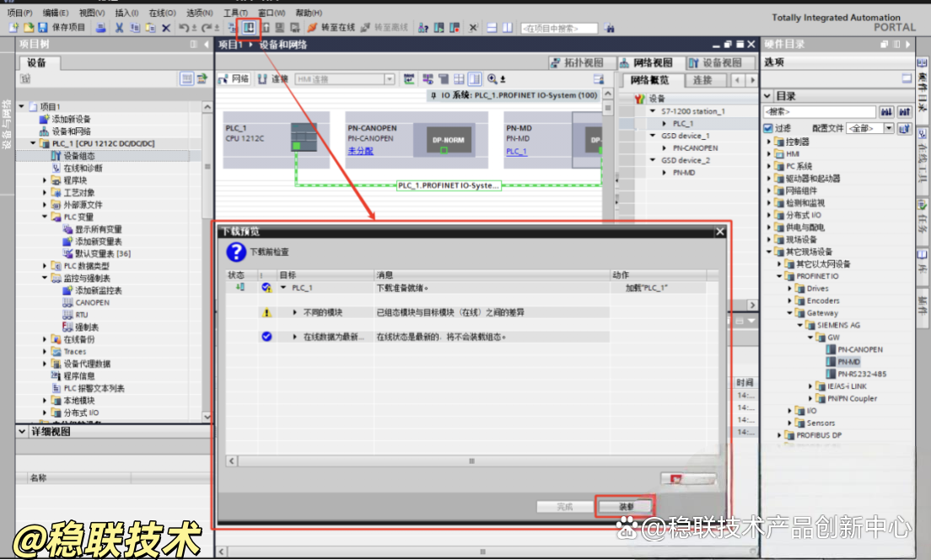Open the 选项(N) menu
Image resolution: width=931 pixels, height=560 pixels.
[199, 13]
